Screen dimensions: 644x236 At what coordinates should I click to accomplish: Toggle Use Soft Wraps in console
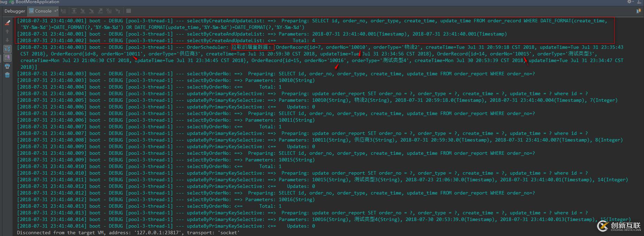(x=7, y=49)
